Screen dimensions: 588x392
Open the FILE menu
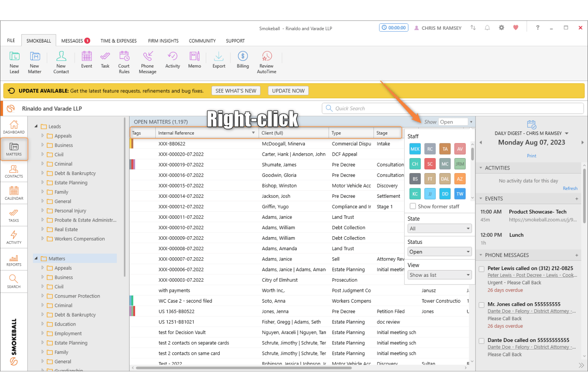pyautogui.click(x=11, y=41)
